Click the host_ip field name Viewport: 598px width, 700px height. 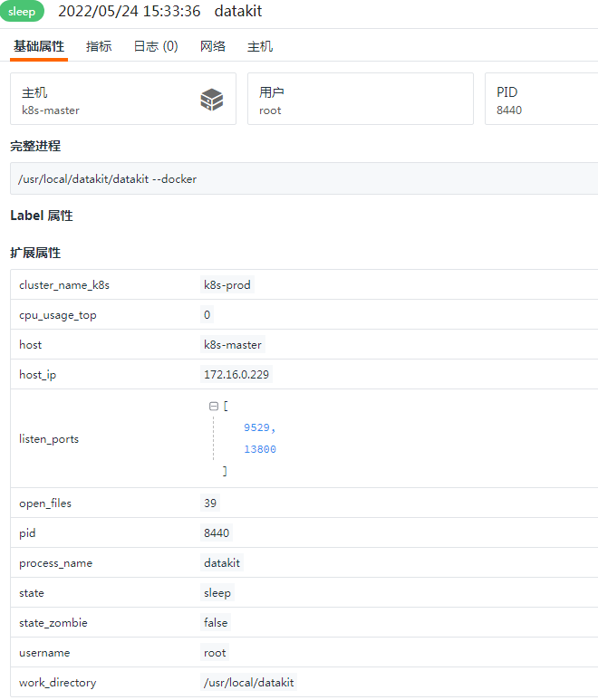[37, 375]
